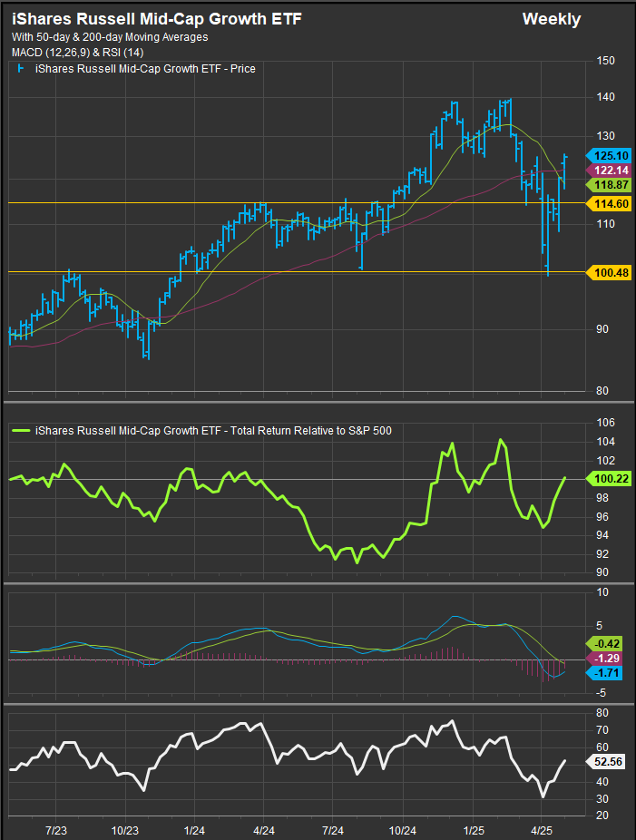Click the 118.87 moving average tag
This screenshot has height=840, width=636.
(610, 185)
